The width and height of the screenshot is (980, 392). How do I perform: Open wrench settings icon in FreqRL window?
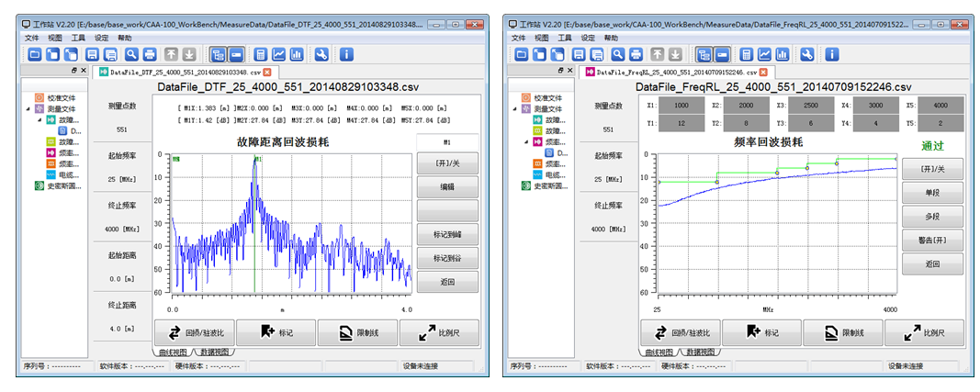807,54
